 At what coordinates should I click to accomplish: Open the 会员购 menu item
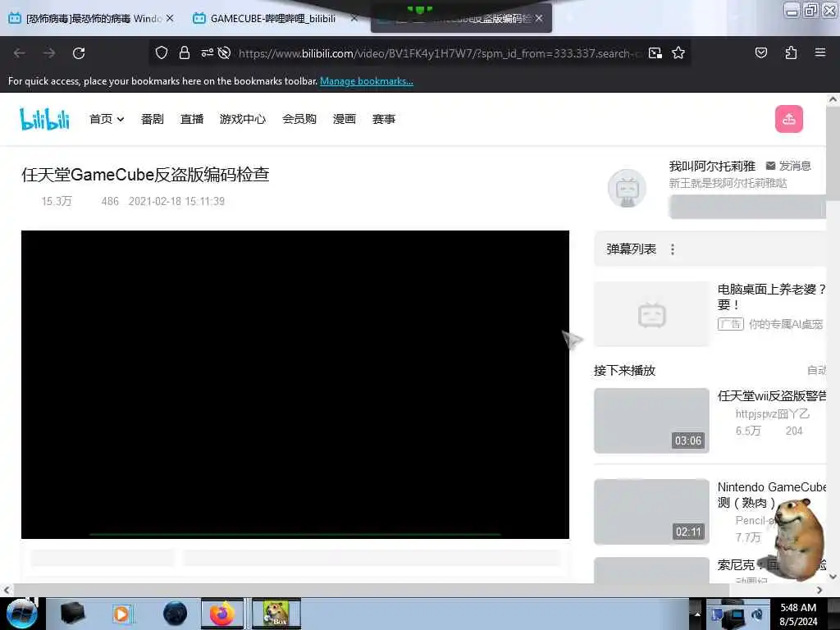coord(299,119)
